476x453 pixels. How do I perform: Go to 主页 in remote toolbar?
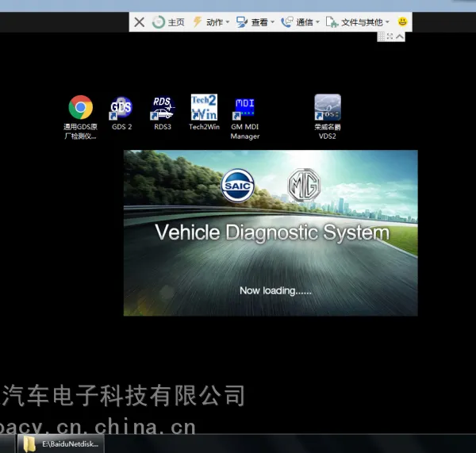click(168, 22)
